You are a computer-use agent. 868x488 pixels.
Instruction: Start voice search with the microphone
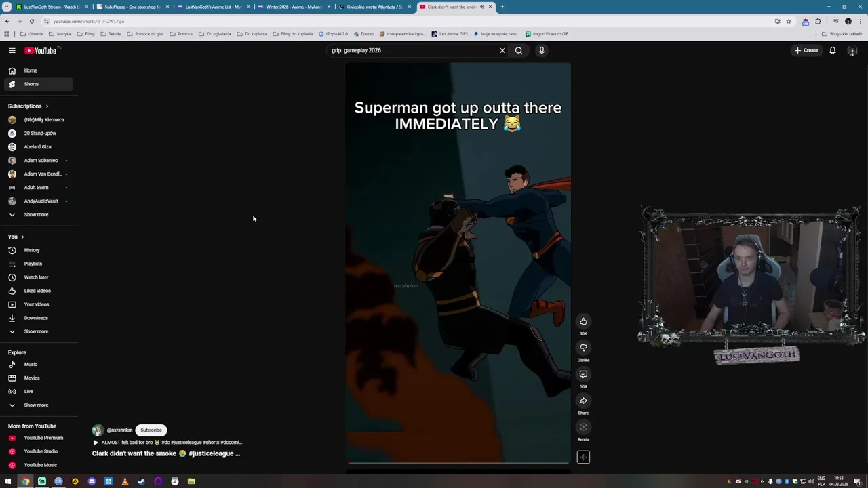(x=542, y=50)
